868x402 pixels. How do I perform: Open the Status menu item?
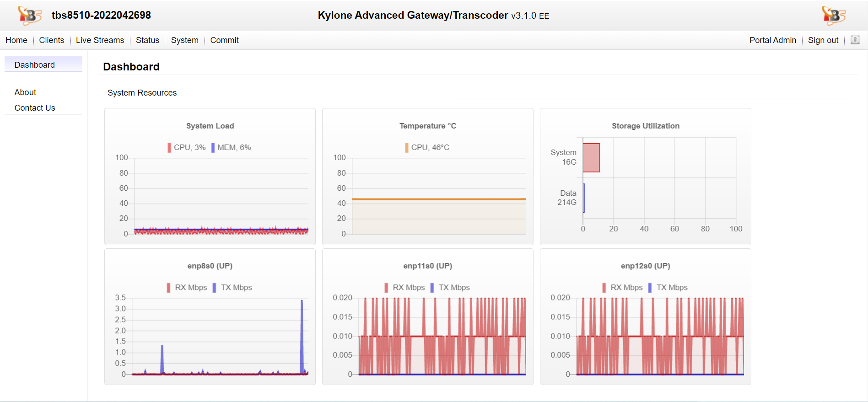pos(147,40)
